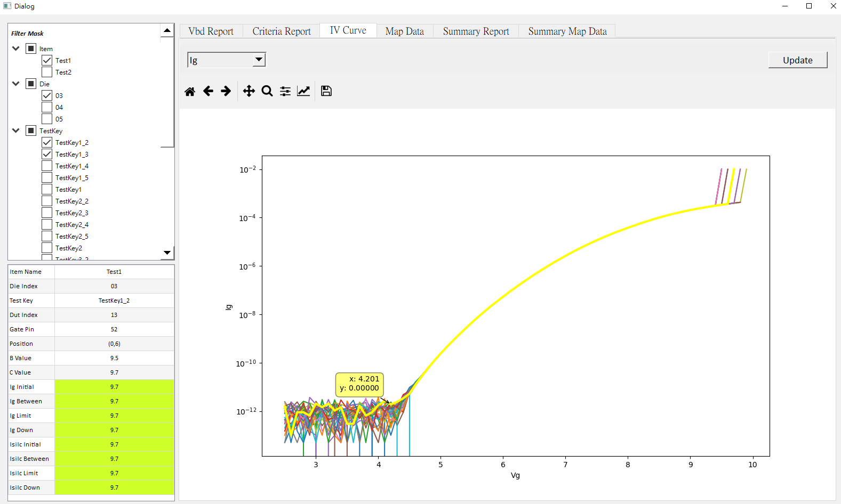Collapse the Die tree group
841x504 pixels.
(16, 84)
